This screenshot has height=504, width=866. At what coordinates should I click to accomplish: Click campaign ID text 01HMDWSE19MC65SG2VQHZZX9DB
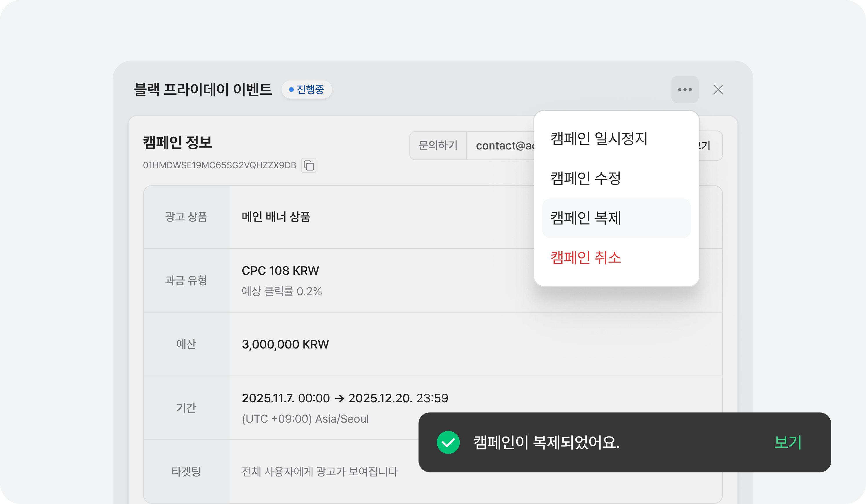tap(219, 165)
